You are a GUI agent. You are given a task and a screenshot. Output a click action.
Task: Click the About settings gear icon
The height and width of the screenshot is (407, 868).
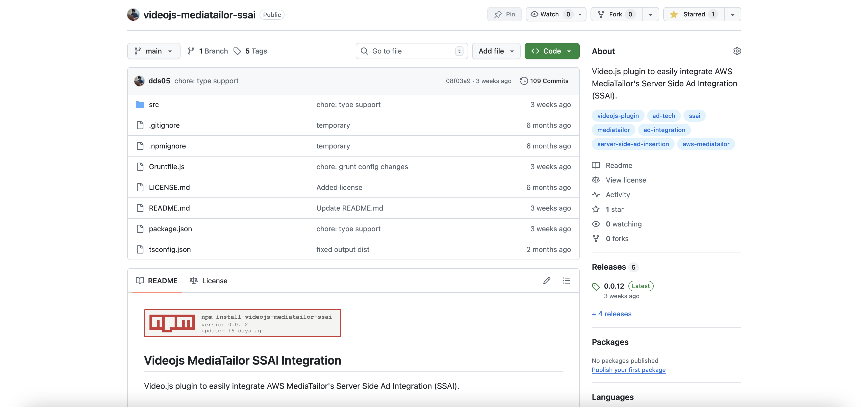(737, 51)
